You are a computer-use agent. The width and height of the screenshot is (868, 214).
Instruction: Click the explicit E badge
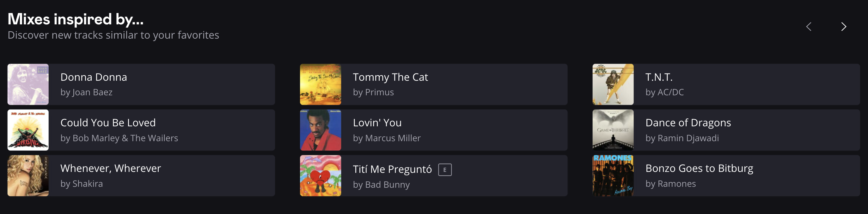point(445,170)
